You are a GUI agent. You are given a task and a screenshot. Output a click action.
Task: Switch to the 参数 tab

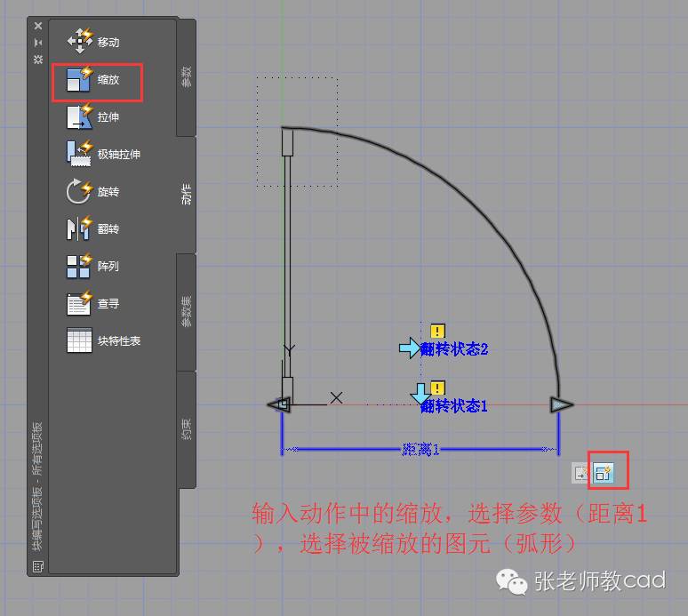pos(187,77)
